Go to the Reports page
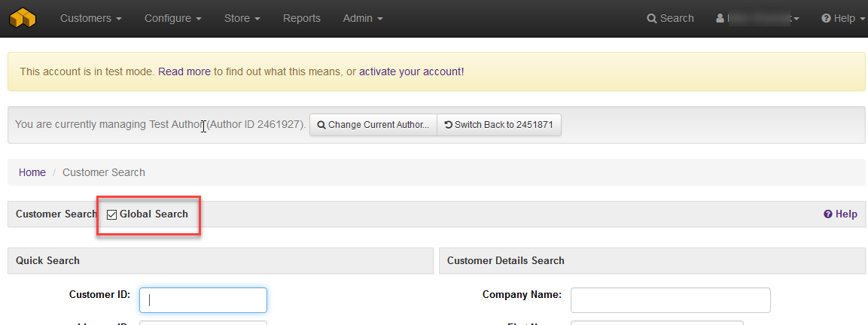 pos(302,18)
